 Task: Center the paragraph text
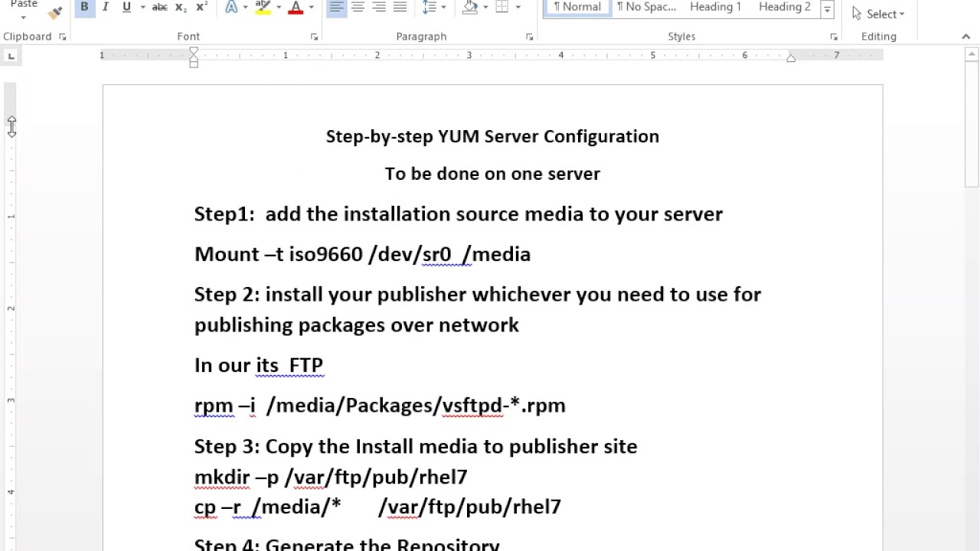[358, 8]
